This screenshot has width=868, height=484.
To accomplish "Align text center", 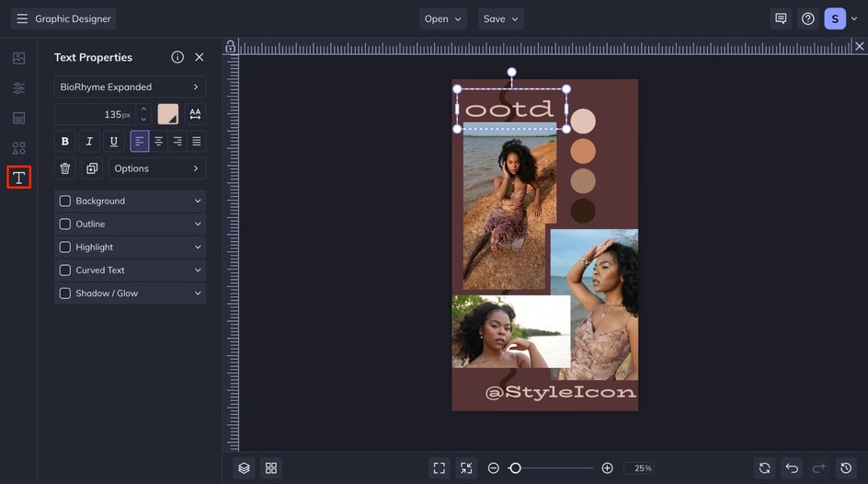I will tap(158, 141).
